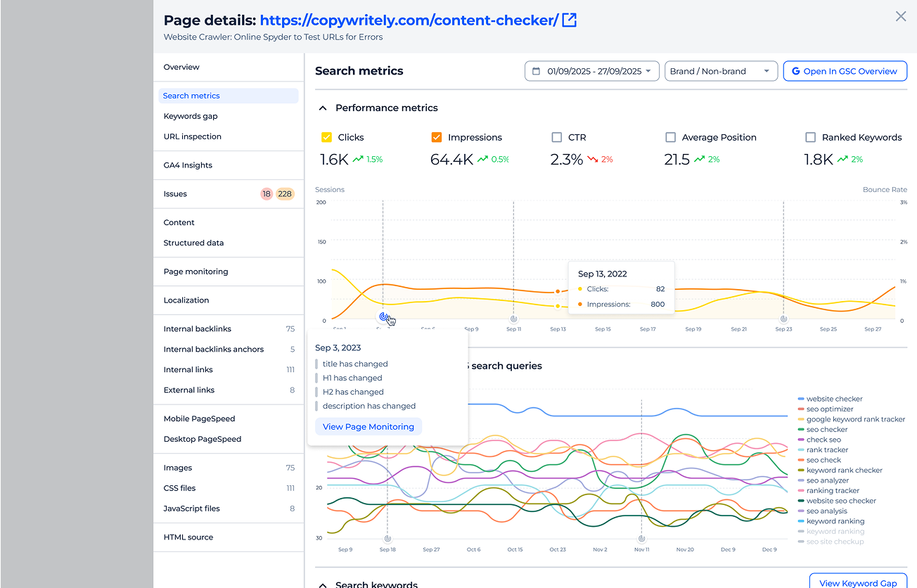Toggle the keyword rank checker legend entry
The image size is (917, 588).
tap(840, 471)
